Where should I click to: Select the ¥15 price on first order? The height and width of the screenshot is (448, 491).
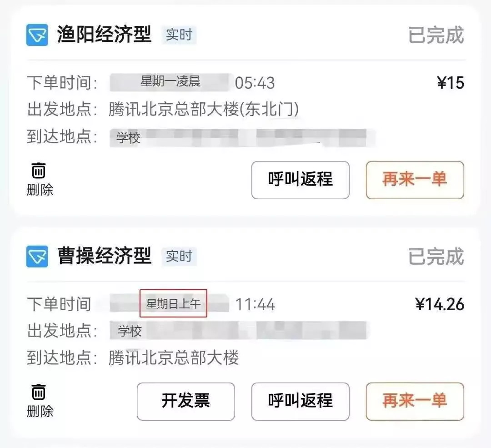(x=451, y=83)
